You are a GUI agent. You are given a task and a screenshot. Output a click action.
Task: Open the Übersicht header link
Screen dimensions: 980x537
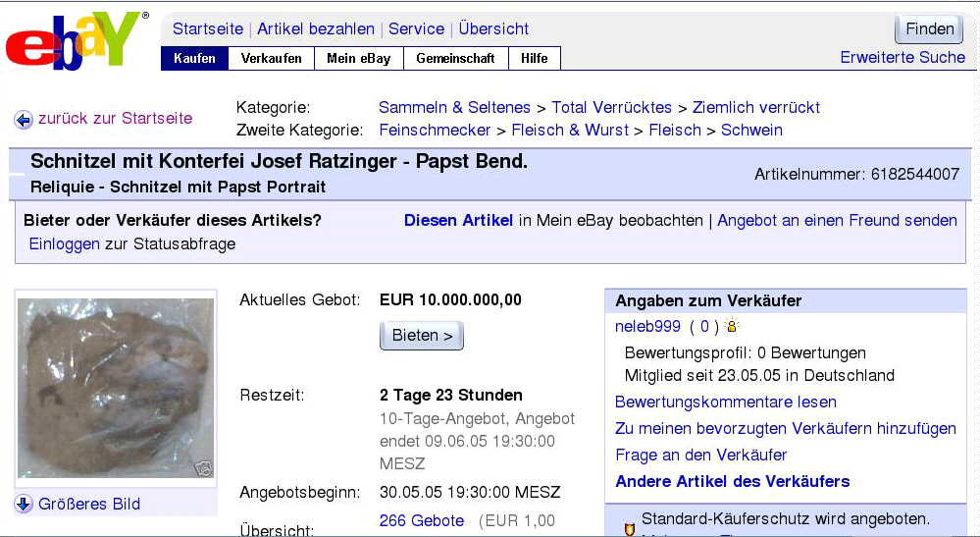pyautogui.click(x=493, y=28)
